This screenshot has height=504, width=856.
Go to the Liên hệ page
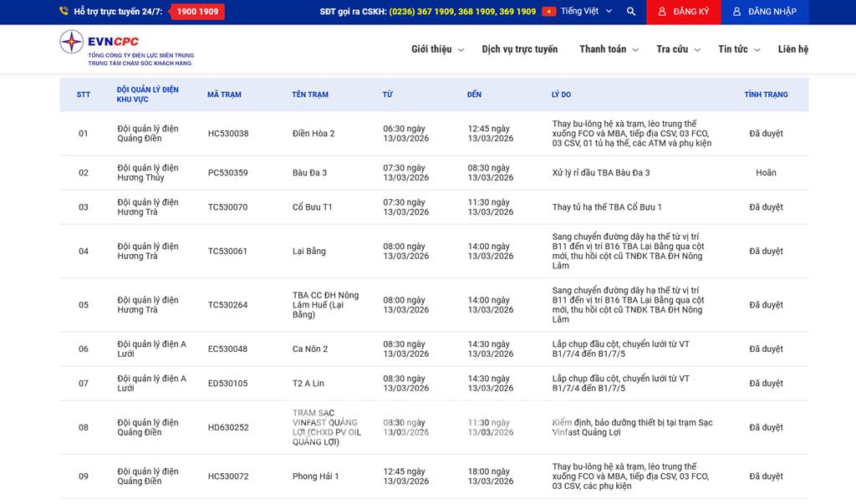click(x=792, y=49)
